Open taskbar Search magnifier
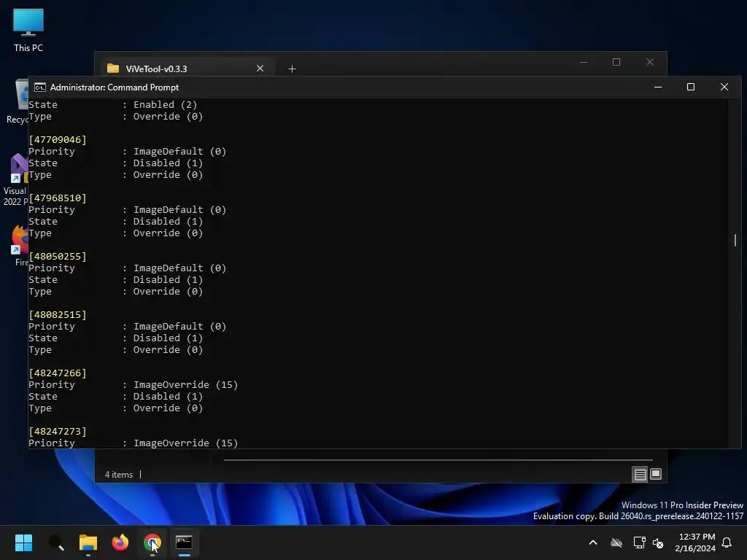 pos(56,542)
